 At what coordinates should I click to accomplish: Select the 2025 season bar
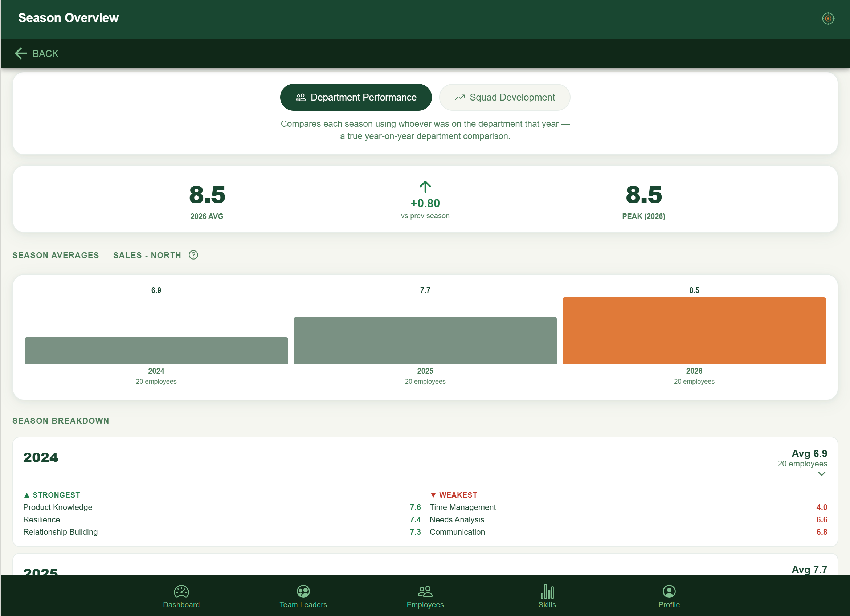pyautogui.click(x=425, y=340)
